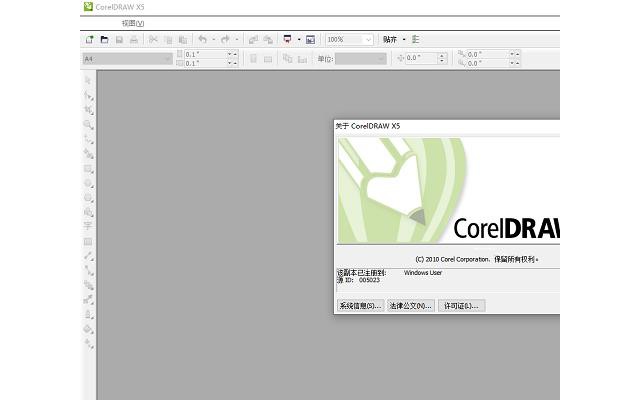The image size is (640, 400).
Task: Click the page width input field
Action: coord(205,54)
